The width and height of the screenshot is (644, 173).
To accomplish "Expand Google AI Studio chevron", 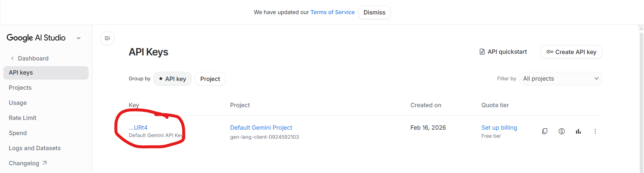I will (x=79, y=38).
